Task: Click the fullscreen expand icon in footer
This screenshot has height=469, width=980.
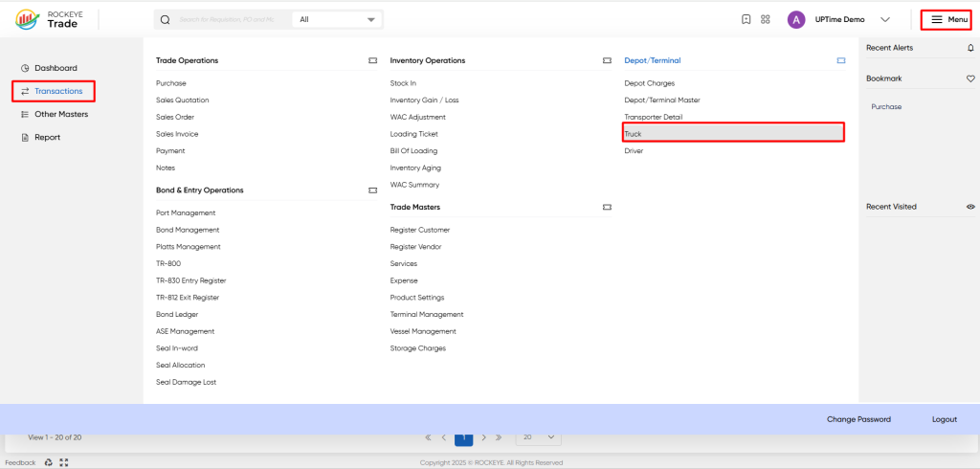Action: 63,462
